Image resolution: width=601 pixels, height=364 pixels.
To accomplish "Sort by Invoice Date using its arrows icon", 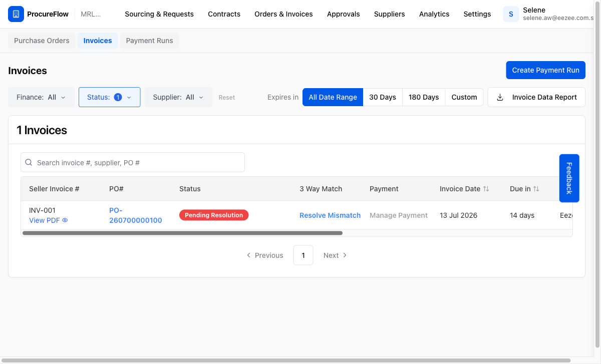I will coord(486,189).
